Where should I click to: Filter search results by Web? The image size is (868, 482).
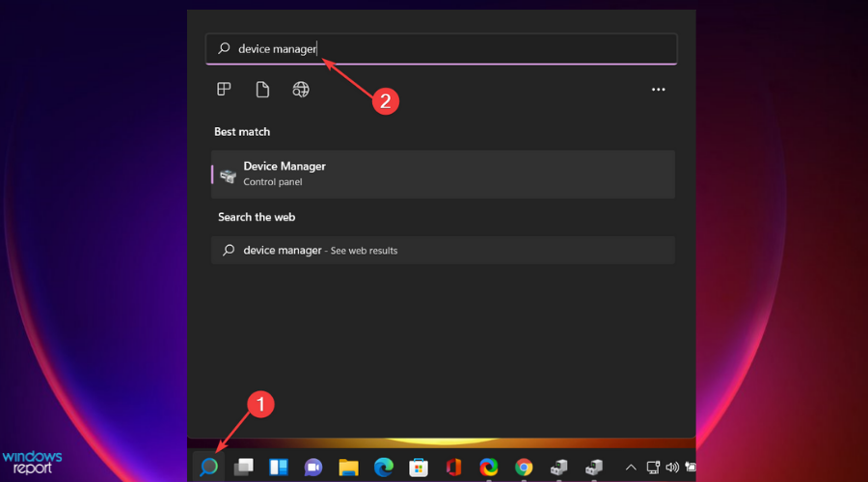301,89
